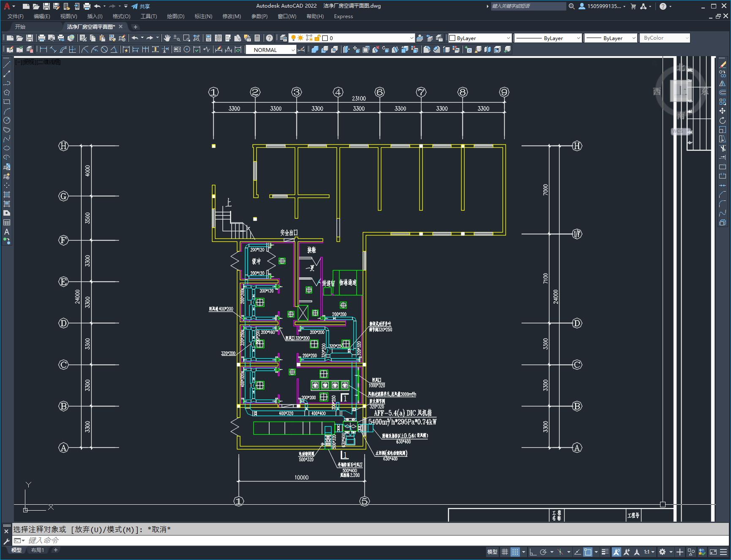Toggle snap mode in the status bar

pyautogui.click(x=515, y=552)
